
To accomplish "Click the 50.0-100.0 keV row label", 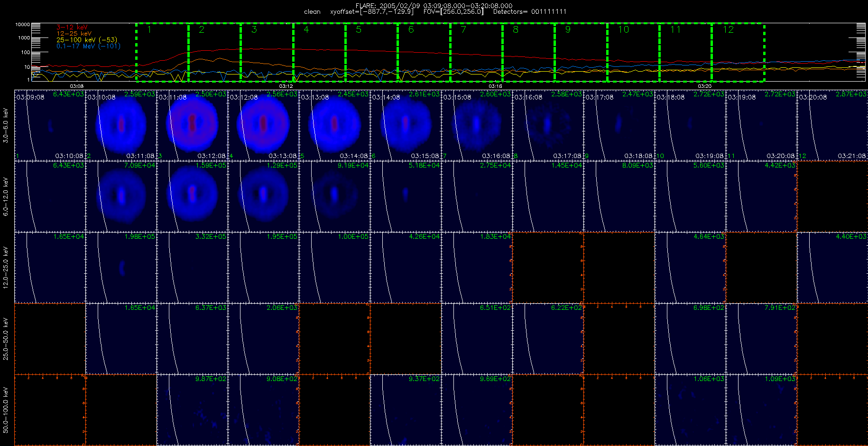I will (6, 410).
